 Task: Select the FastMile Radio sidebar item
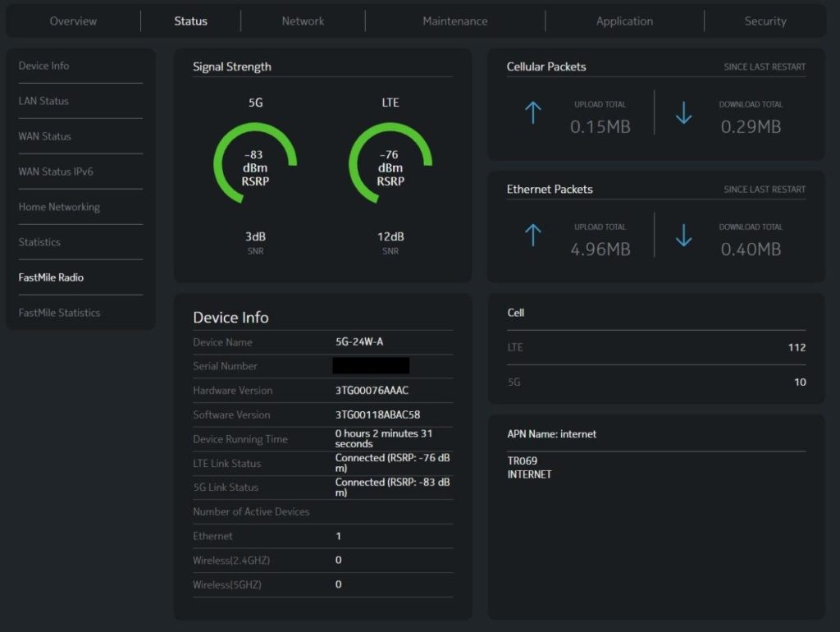tap(51, 277)
